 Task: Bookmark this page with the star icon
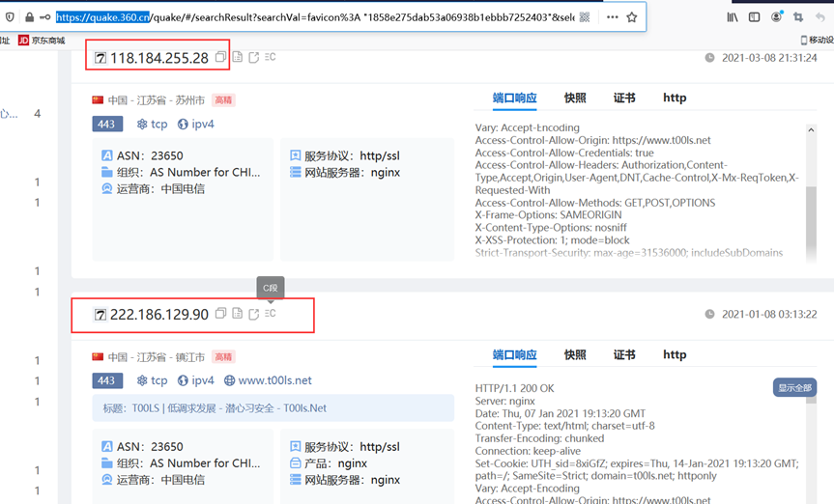[x=631, y=17]
